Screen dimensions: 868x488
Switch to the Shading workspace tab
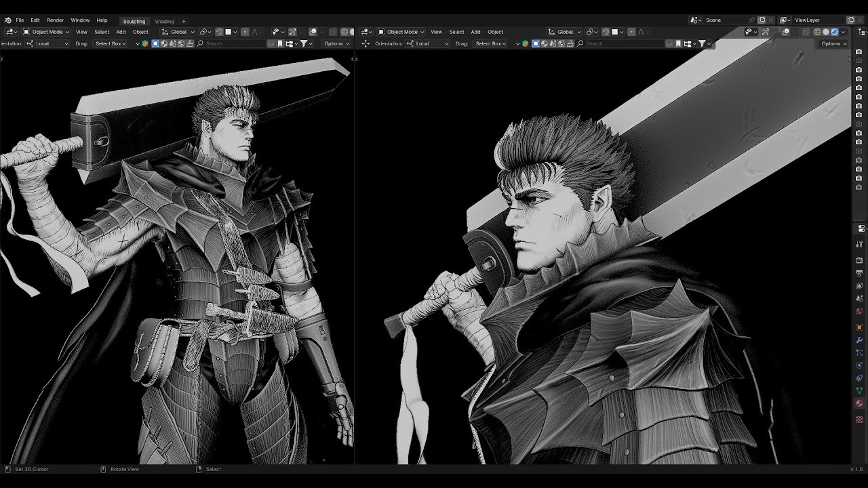click(164, 21)
